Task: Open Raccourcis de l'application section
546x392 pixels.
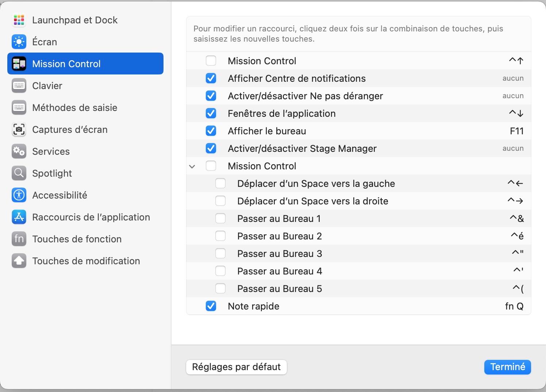Action: (91, 217)
